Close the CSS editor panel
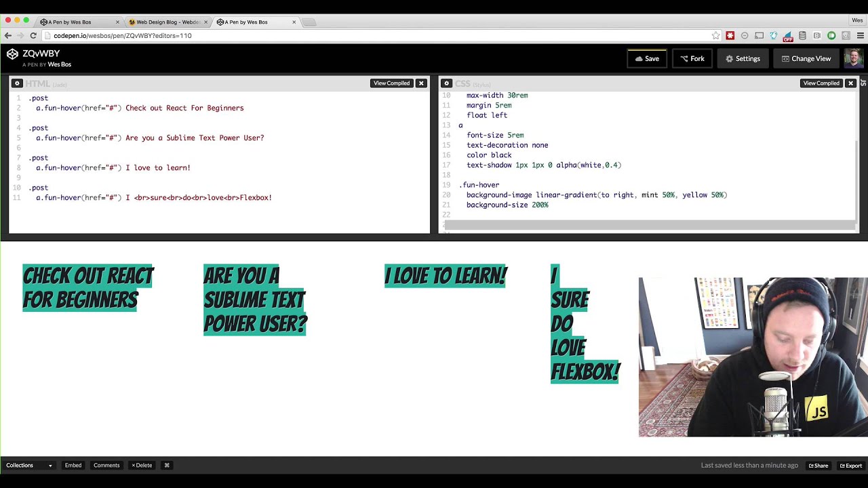Viewport: 868px width, 488px height. [x=850, y=83]
